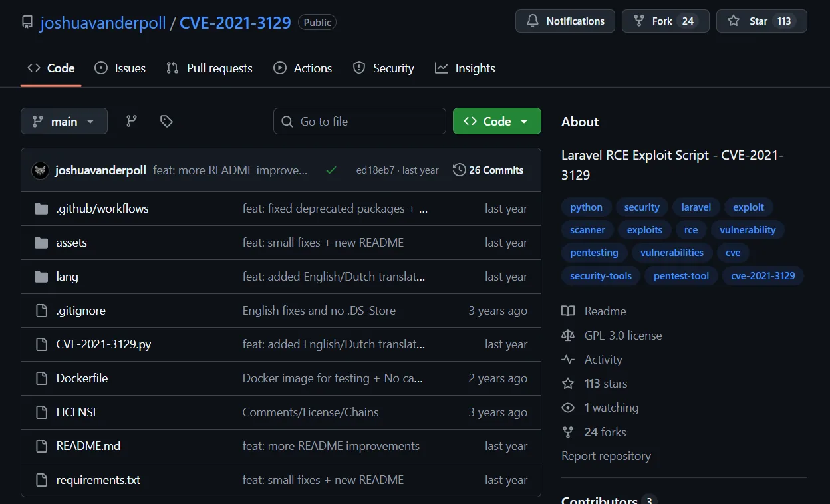View the 26 Commits link
This screenshot has width=830, height=504.
tap(488, 170)
